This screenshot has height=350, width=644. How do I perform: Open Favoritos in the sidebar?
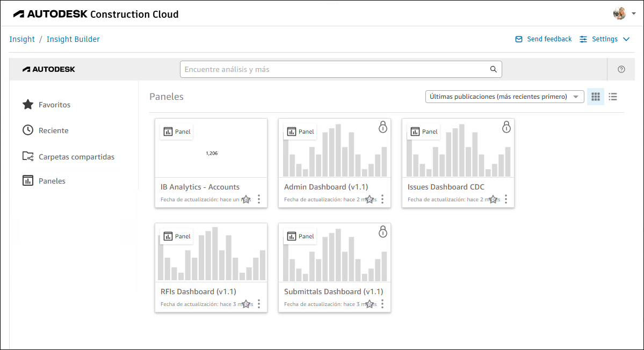pyautogui.click(x=54, y=105)
